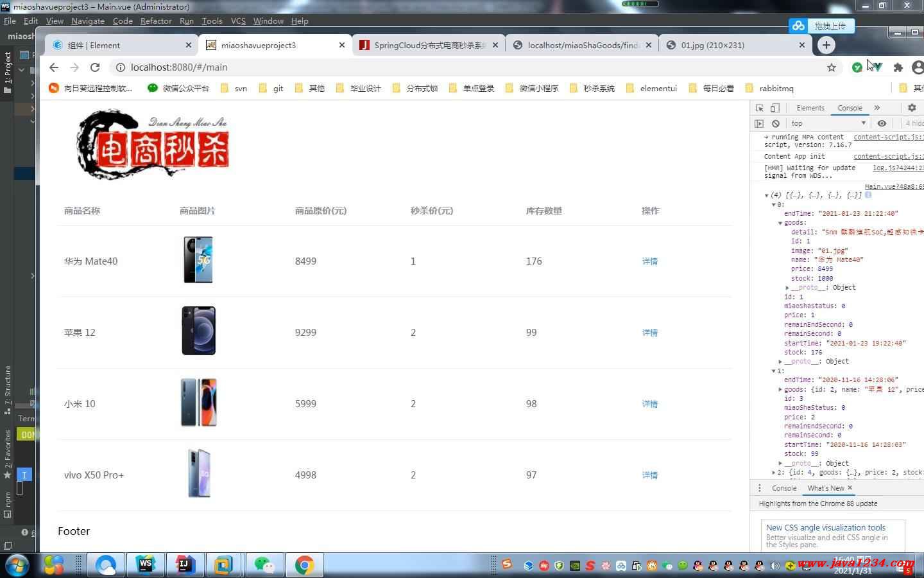Switch to the SpringCloud browser tab
The width and height of the screenshot is (924, 578).
[x=430, y=45]
